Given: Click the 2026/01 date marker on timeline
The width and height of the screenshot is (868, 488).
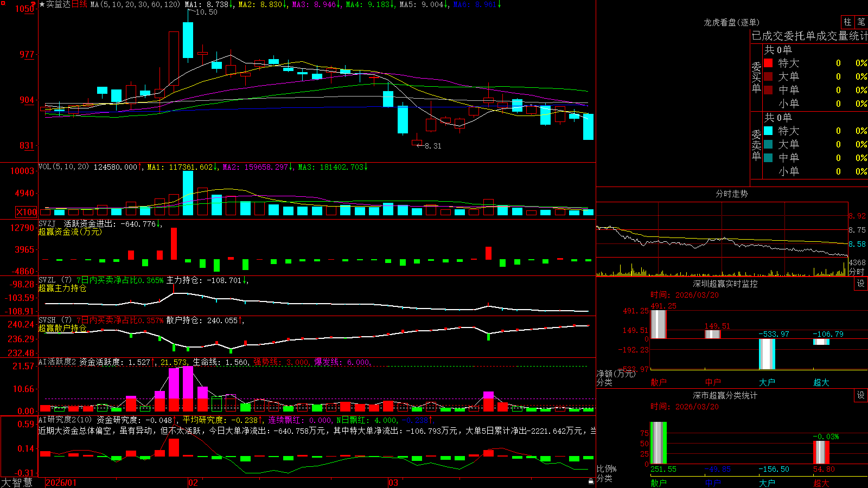Looking at the screenshot, I should pos(61,483).
